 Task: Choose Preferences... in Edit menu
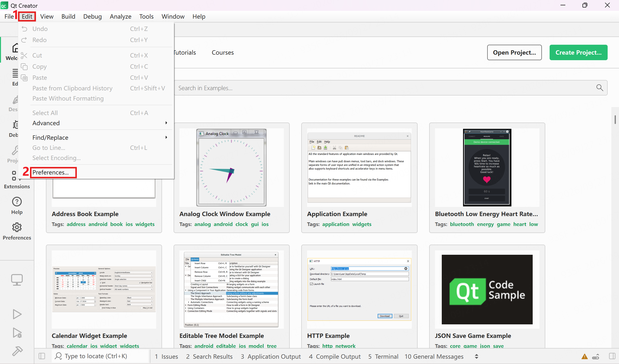(x=51, y=172)
